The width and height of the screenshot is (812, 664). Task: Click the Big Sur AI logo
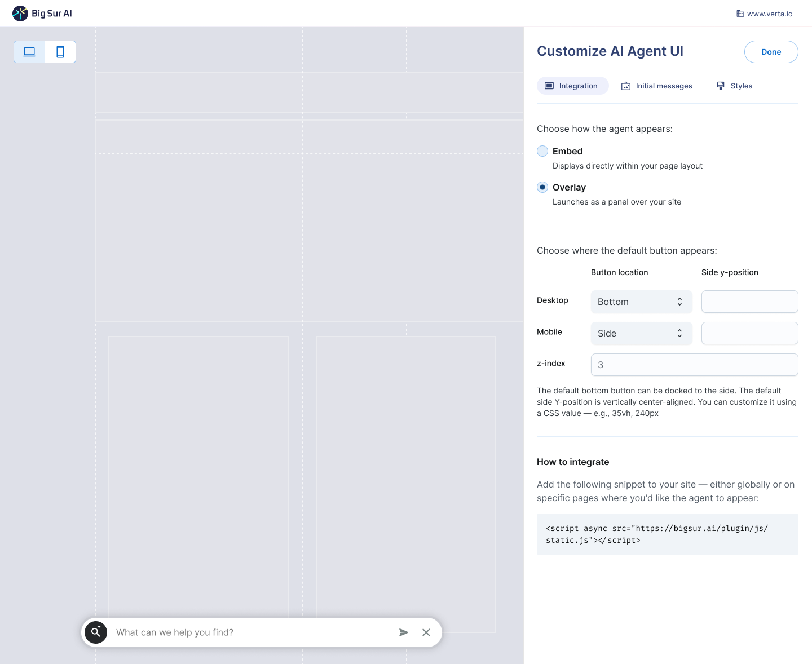[42, 14]
